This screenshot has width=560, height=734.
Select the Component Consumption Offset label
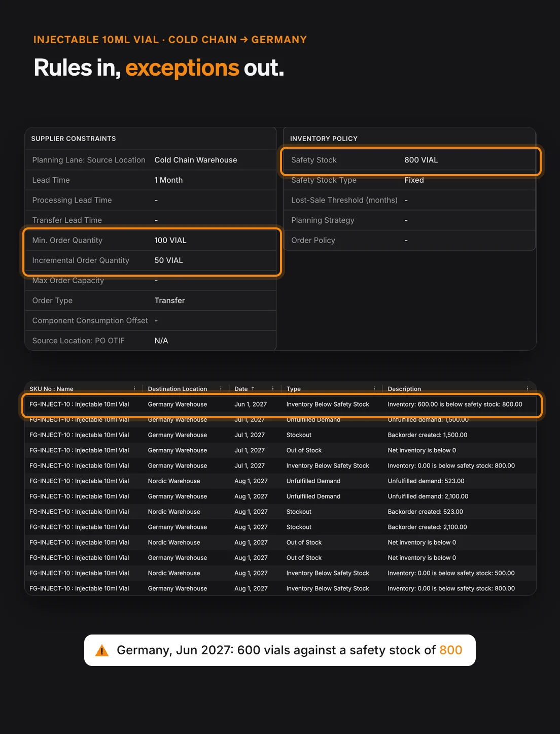(x=90, y=321)
